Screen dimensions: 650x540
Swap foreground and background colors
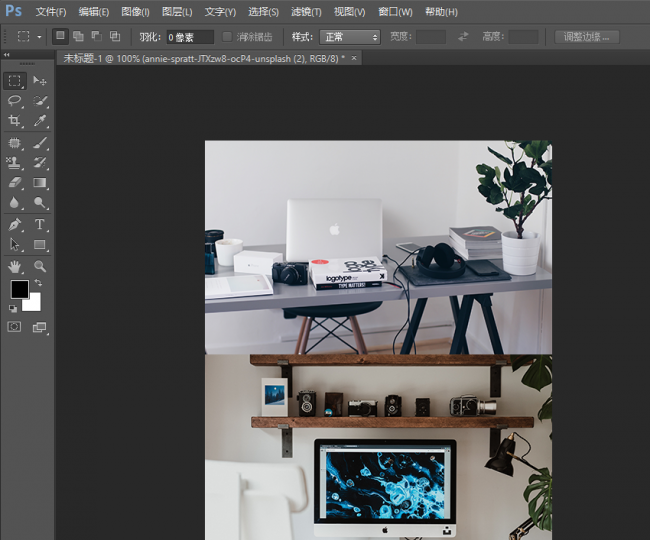coord(38,283)
